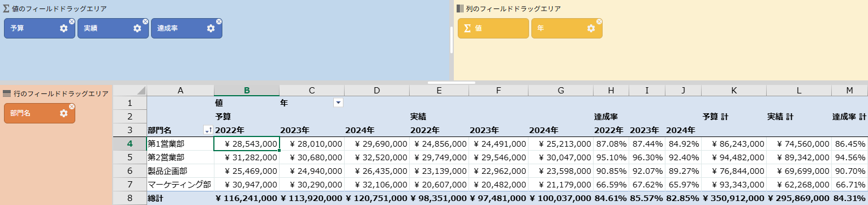Select column E header
The height and width of the screenshot is (205, 868).
point(439,91)
